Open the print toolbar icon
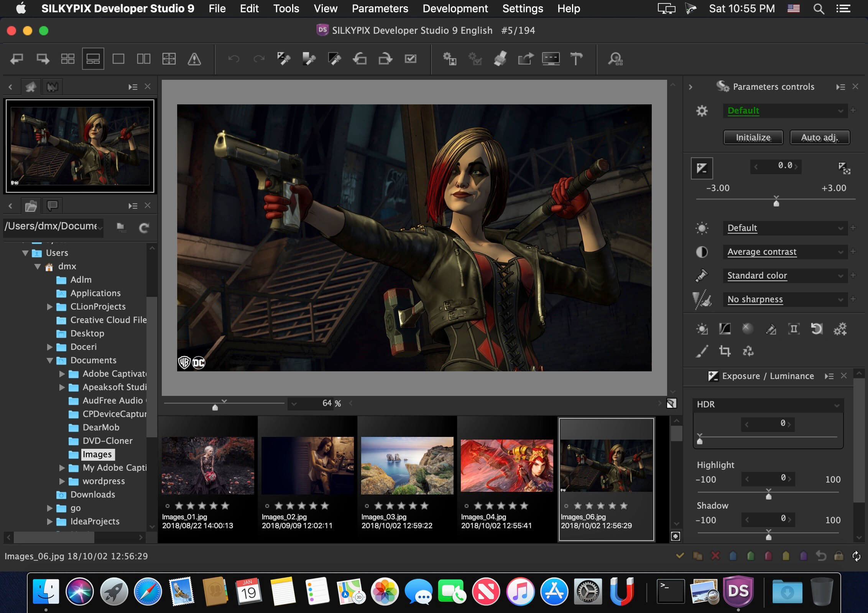The image size is (868, 613). (x=500, y=59)
